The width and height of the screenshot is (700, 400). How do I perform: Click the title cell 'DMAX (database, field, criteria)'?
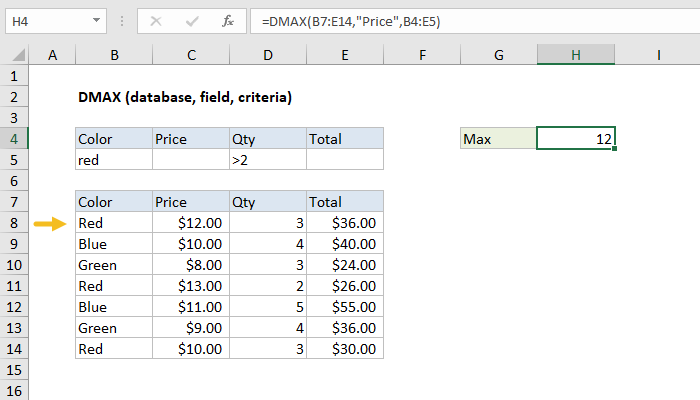185,97
